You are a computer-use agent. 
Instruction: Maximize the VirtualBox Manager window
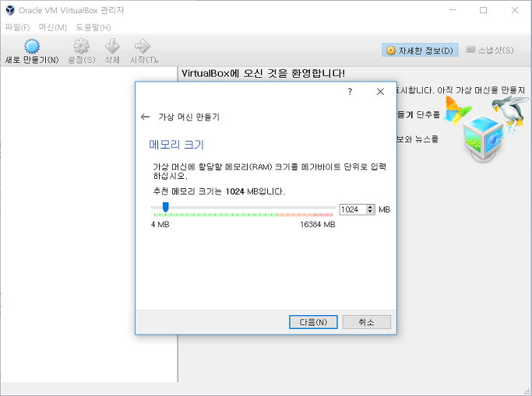pos(483,10)
